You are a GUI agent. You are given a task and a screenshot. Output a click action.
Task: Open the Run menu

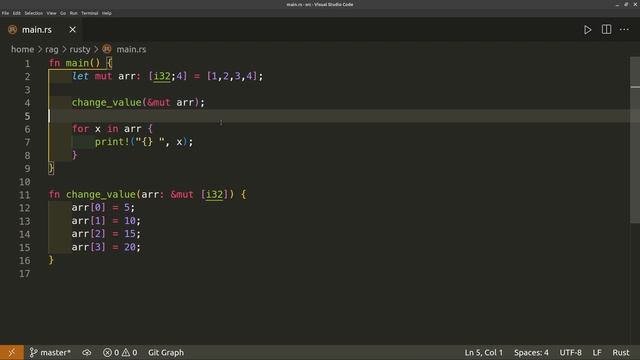click(73, 13)
